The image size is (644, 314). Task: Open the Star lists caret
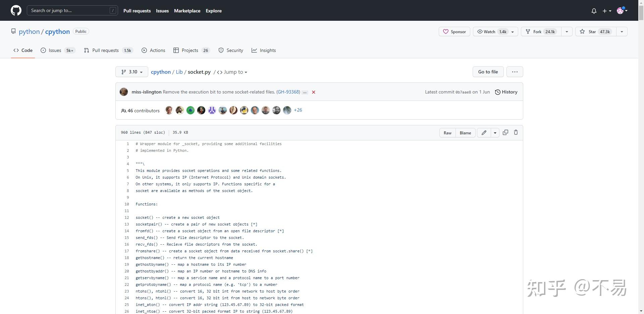point(622,32)
